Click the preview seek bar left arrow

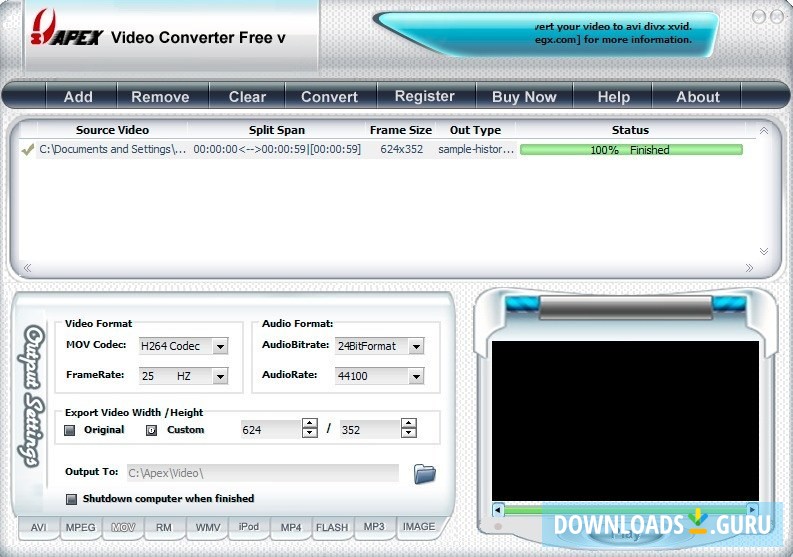[498, 509]
